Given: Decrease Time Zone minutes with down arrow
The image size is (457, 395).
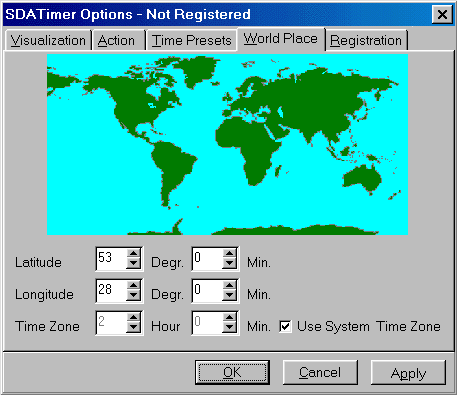Looking at the screenshot, I should (x=229, y=327).
